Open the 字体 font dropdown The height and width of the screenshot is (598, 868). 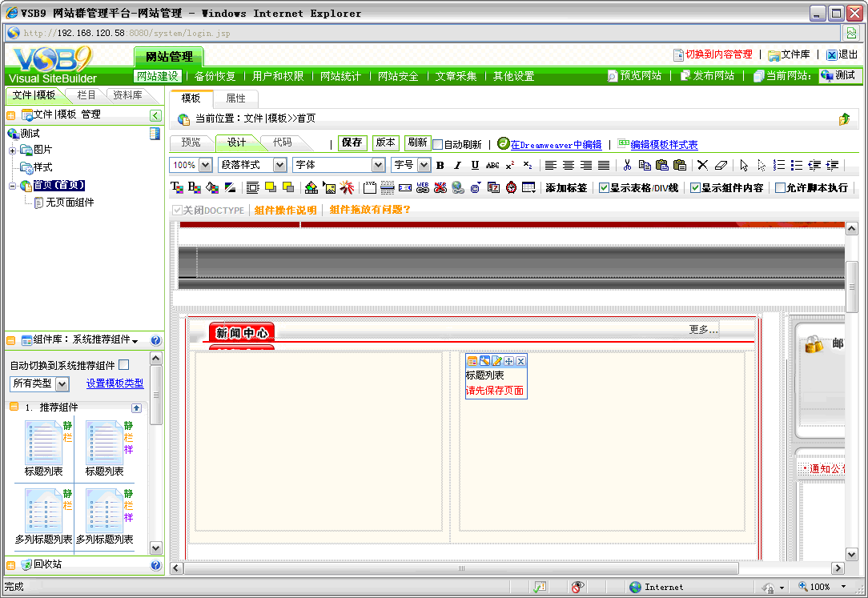click(x=378, y=165)
